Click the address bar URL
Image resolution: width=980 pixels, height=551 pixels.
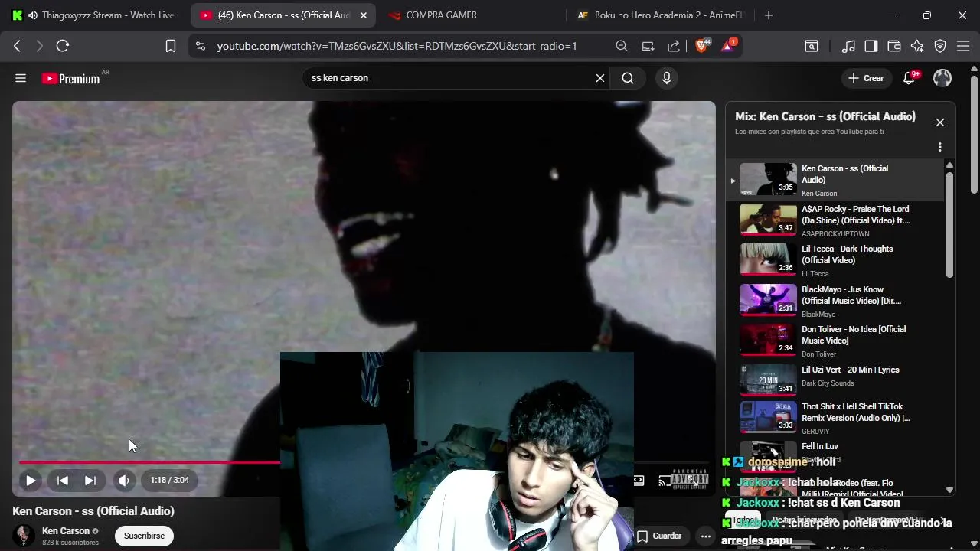pos(397,46)
